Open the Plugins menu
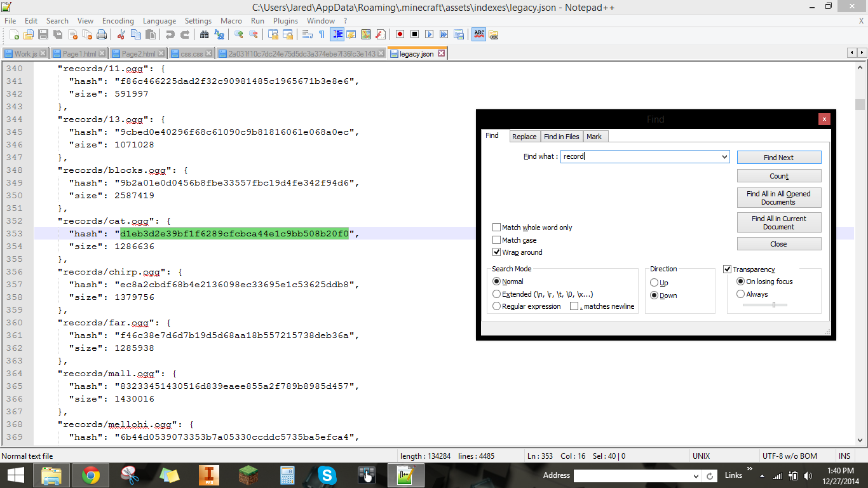This screenshot has width=868, height=488. coord(285,21)
